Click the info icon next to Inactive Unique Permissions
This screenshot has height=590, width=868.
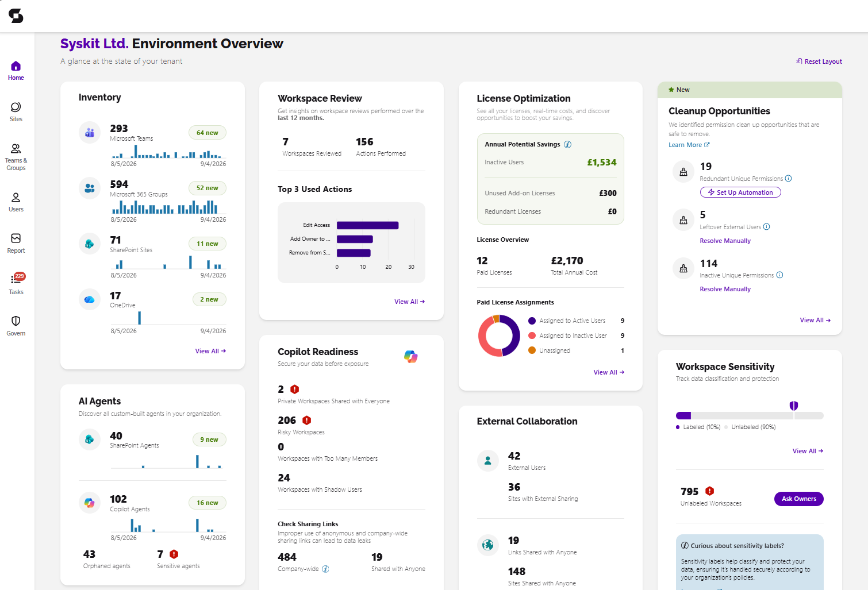click(x=779, y=275)
